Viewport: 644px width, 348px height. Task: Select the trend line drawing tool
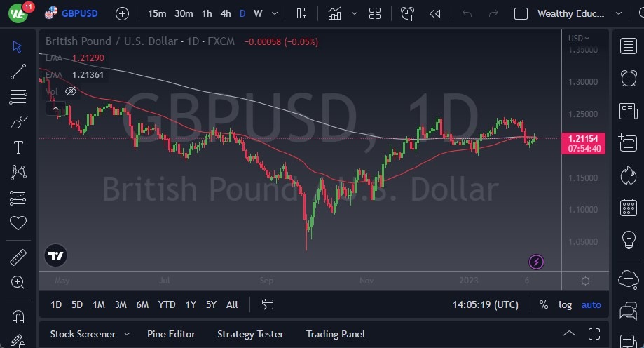18,72
